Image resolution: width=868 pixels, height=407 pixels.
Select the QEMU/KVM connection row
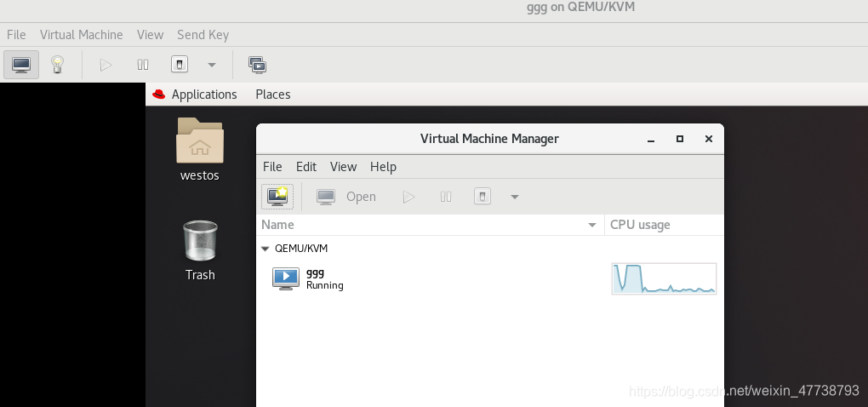point(490,249)
